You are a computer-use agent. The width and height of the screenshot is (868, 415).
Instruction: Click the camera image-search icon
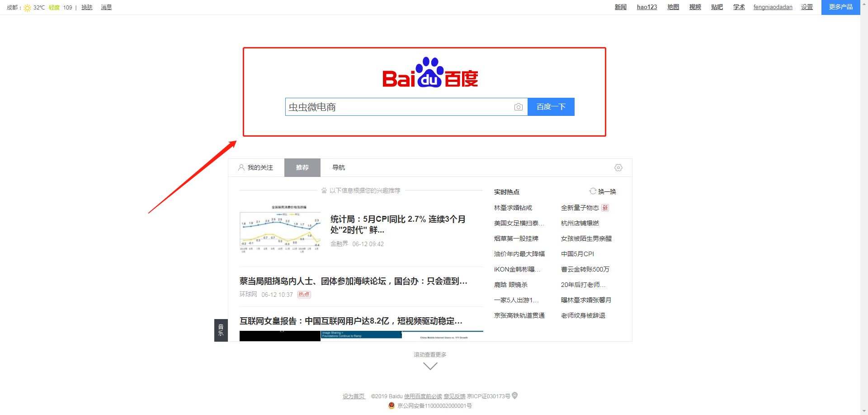pos(519,107)
